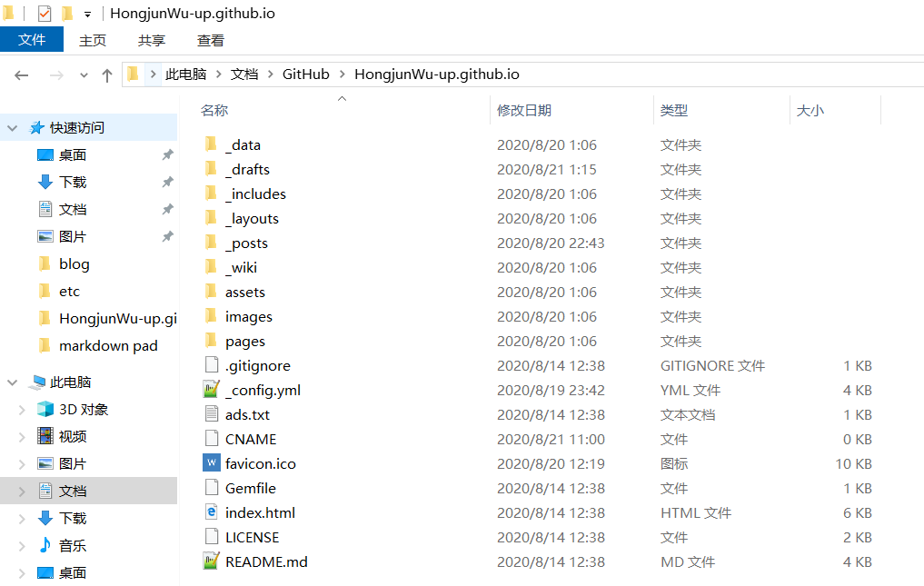The height and width of the screenshot is (586, 924).
Task: Select the ads.txt text file icon
Action: click(x=212, y=414)
